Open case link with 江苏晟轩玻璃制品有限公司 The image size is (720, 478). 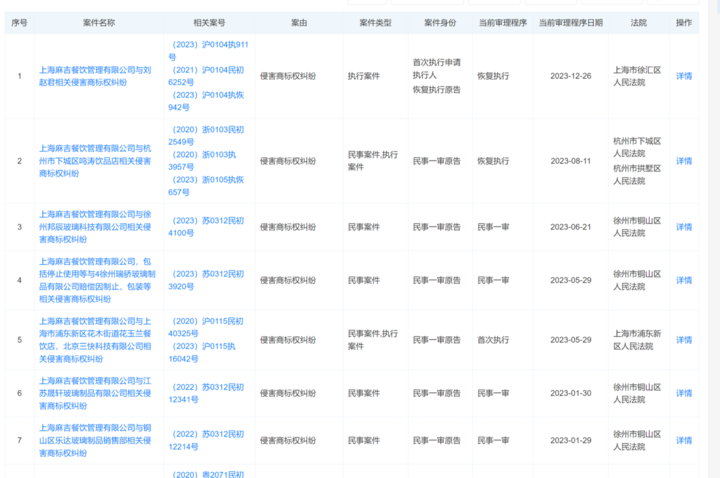95,393
